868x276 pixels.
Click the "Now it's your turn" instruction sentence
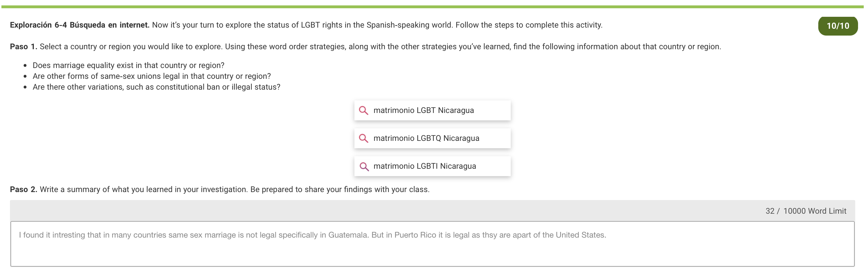[377, 25]
